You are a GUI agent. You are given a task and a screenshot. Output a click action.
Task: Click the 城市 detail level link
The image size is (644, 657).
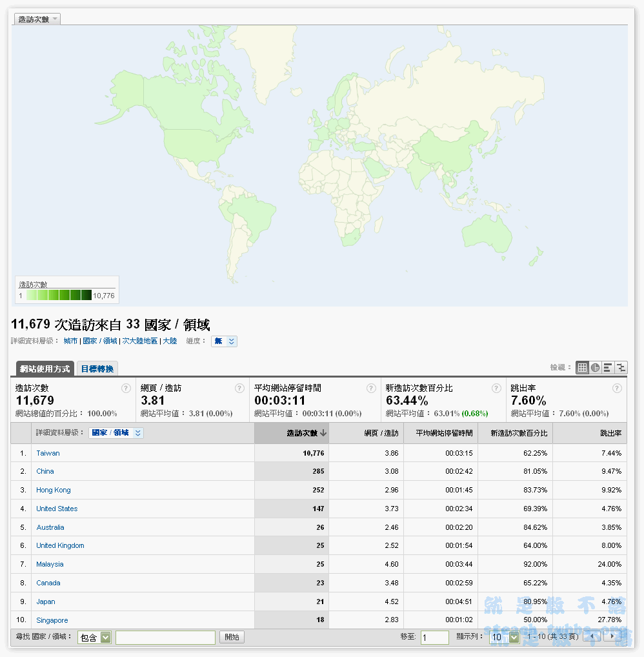pos(70,341)
